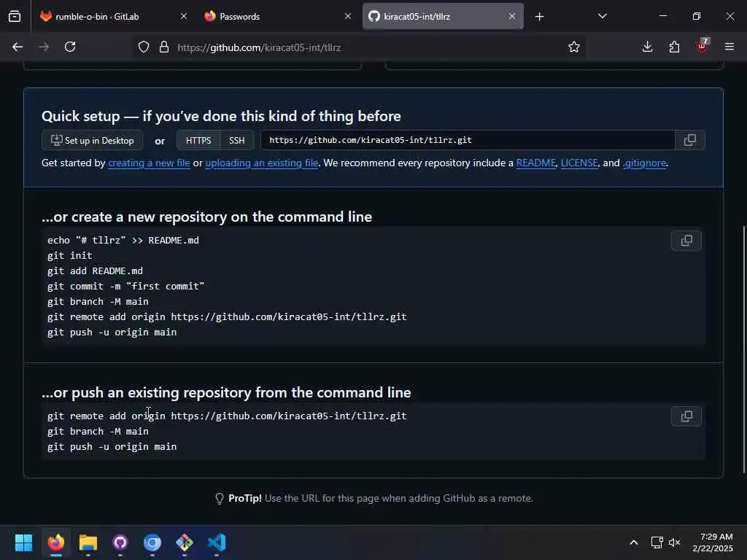Screen dimensions: 747x560
Task: Select the SSH clone option
Action: point(237,141)
